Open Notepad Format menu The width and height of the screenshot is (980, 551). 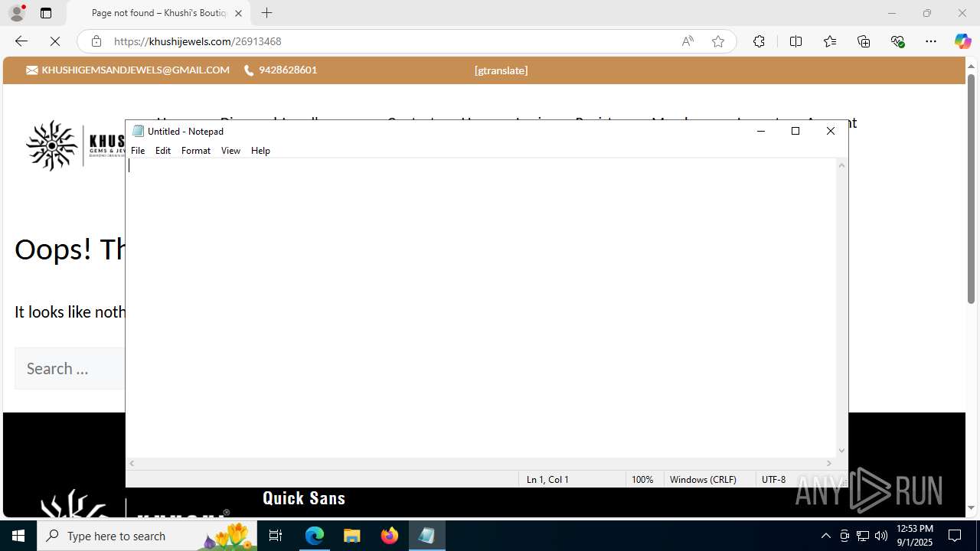(196, 151)
